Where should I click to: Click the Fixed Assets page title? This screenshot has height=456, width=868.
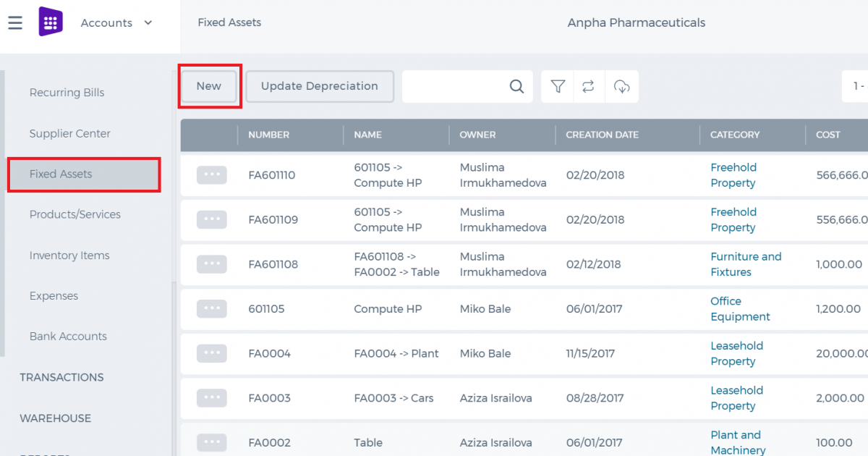point(229,22)
